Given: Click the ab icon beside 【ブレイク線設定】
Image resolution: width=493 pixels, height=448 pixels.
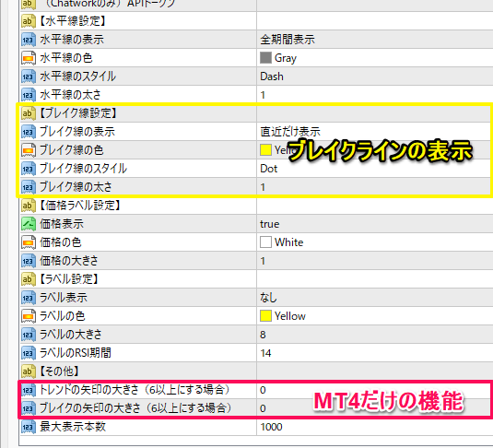Looking at the screenshot, I should (x=28, y=113).
